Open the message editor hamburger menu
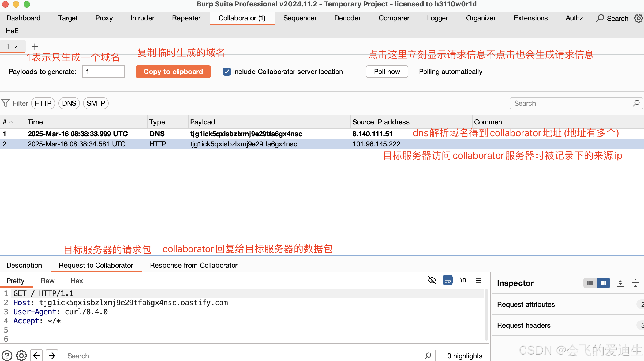 click(x=479, y=280)
